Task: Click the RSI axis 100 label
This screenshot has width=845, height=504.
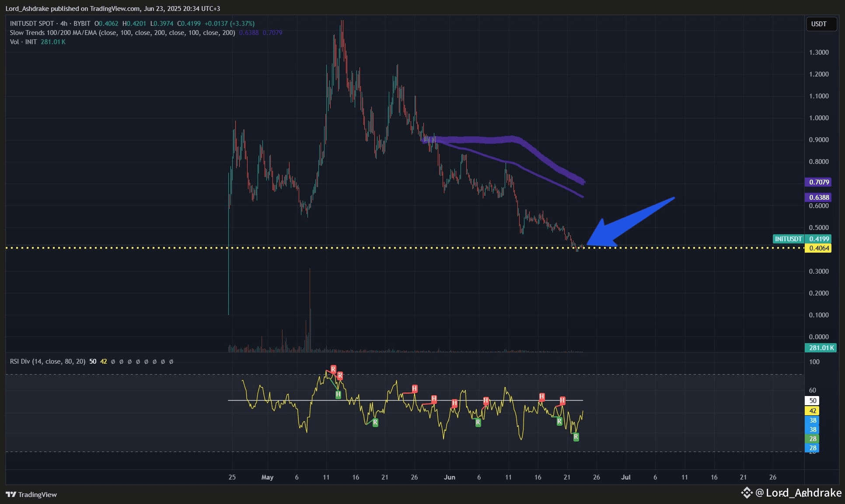Action: pos(814,362)
